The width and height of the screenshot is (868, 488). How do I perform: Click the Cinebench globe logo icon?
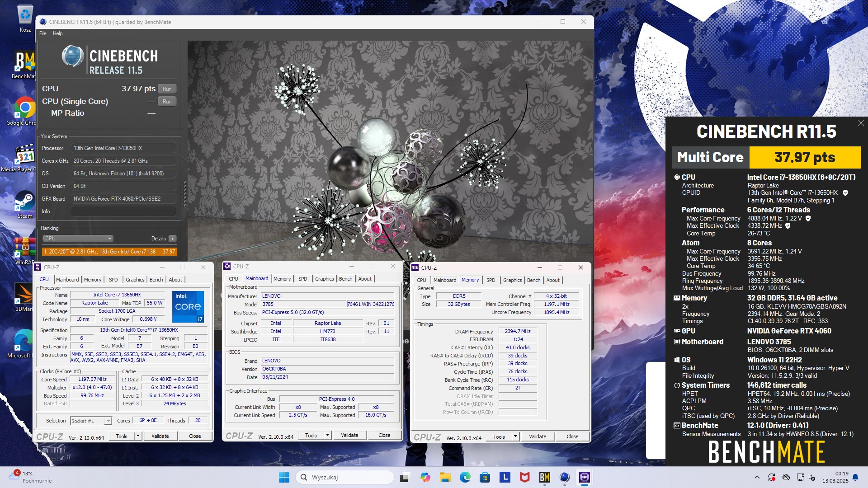(x=73, y=56)
